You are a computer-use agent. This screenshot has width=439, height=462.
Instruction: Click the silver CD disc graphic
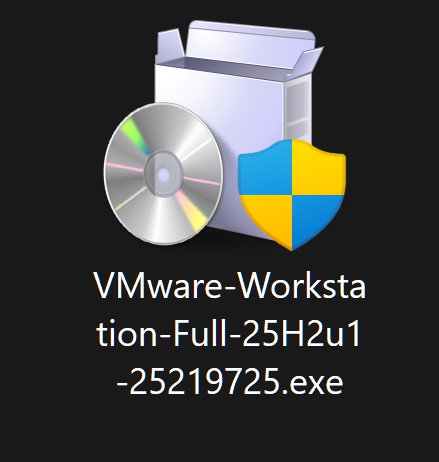click(163, 173)
